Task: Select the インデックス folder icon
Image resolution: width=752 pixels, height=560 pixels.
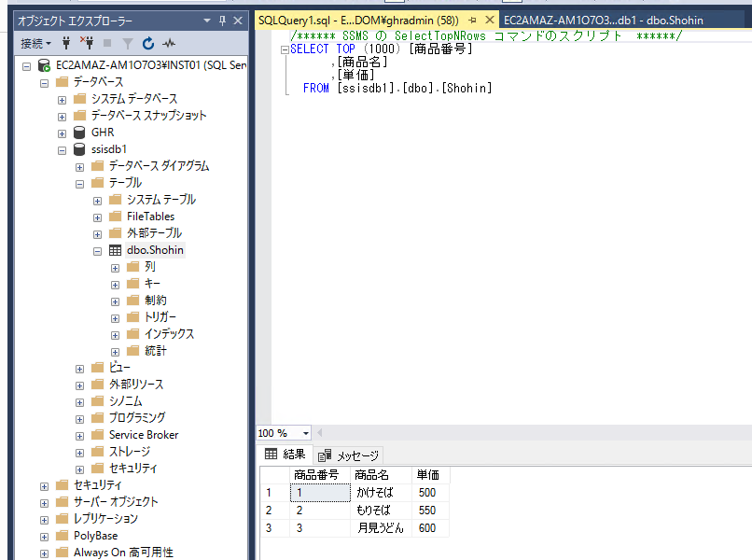Action: pos(132,334)
